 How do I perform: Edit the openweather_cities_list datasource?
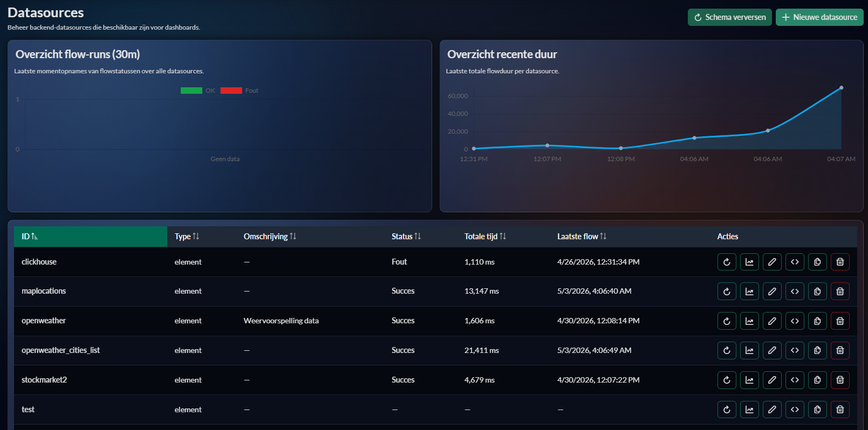pyautogui.click(x=772, y=350)
